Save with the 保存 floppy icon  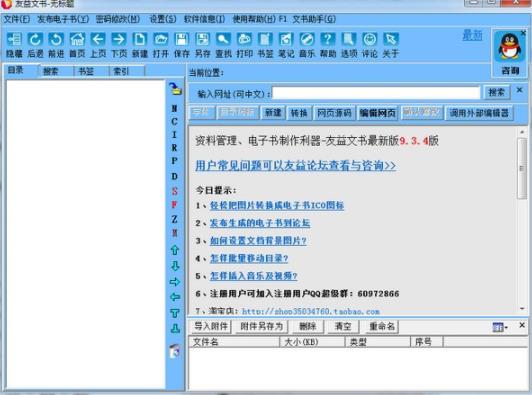[x=182, y=40]
